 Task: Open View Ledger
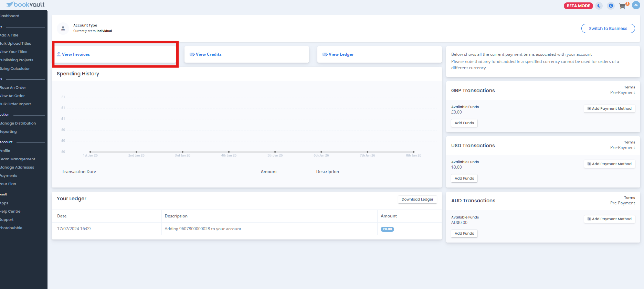(x=341, y=54)
